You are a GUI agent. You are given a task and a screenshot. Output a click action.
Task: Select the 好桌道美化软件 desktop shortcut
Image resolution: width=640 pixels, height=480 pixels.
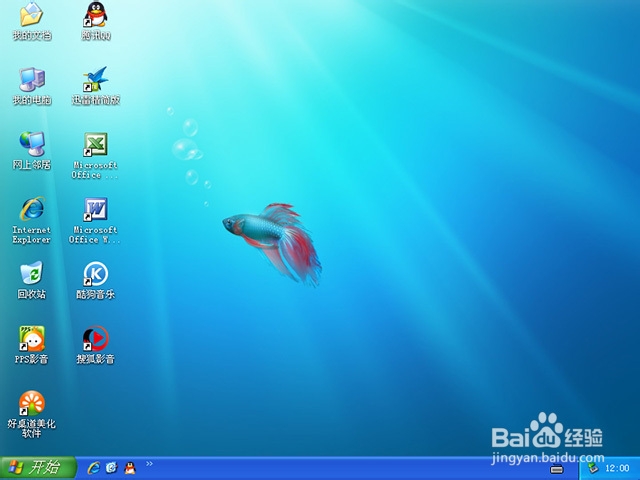tap(31, 414)
